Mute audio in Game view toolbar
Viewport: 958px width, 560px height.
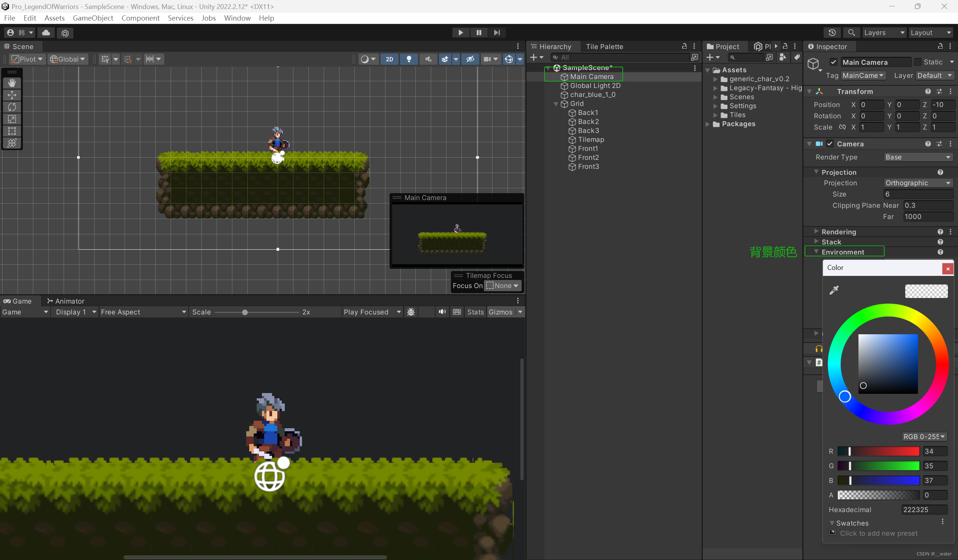click(442, 312)
